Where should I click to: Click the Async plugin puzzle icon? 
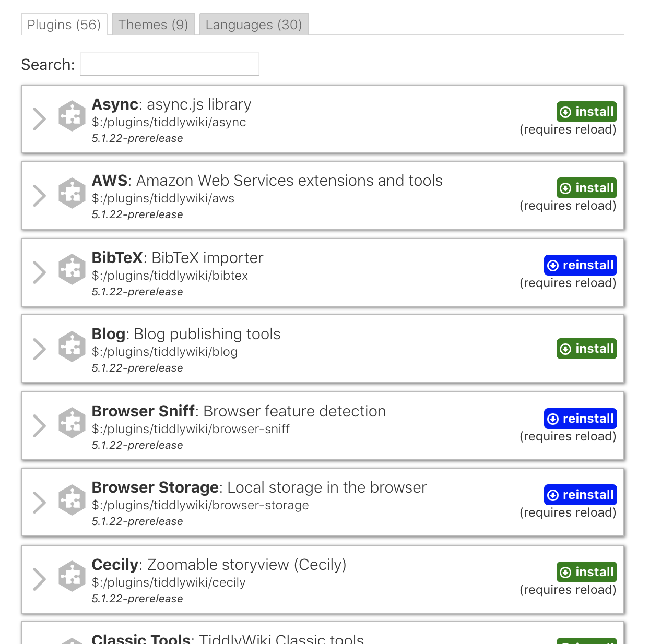[72, 116]
